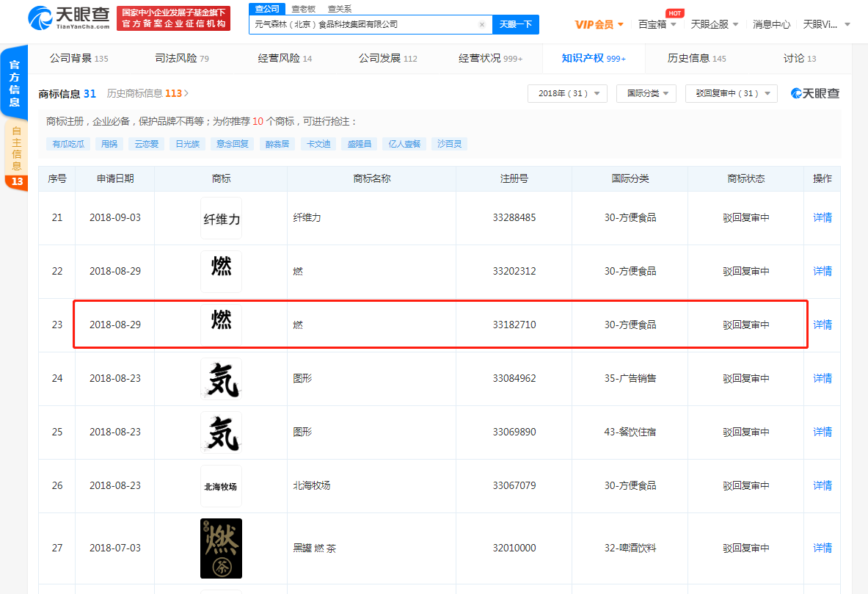
Task: Focus the company name search field
Action: tap(364, 24)
